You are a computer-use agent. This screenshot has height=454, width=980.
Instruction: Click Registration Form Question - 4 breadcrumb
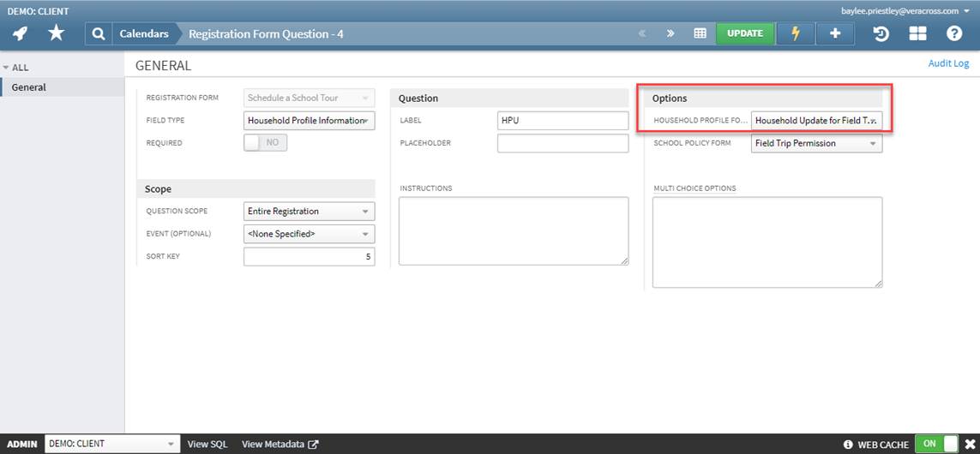266,33
